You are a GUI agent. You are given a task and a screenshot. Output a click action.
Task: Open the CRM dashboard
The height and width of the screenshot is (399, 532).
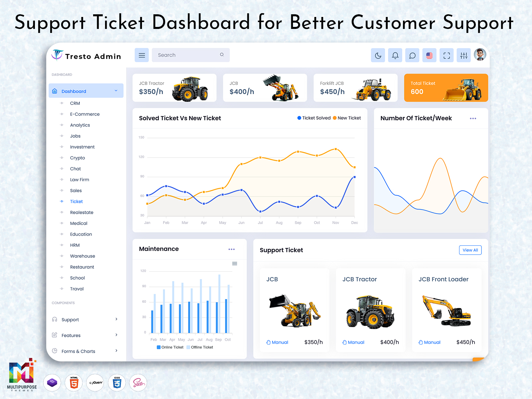pos(75,103)
